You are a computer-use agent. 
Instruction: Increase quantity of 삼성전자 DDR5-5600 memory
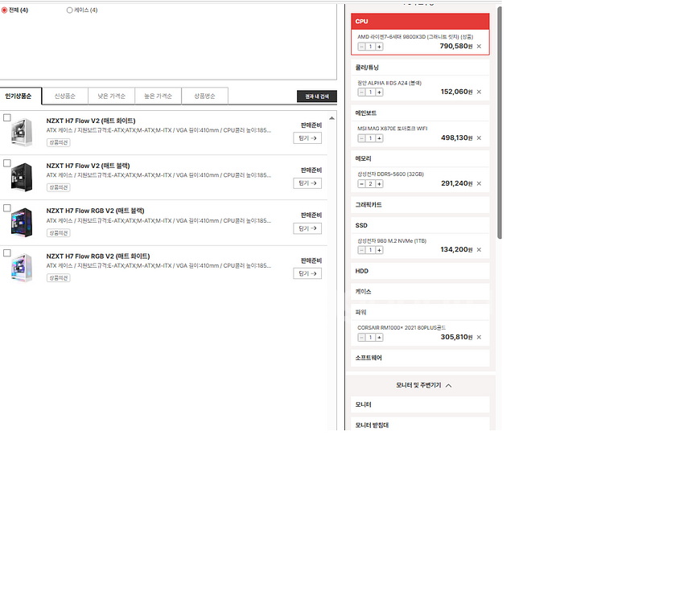(x=379, y=184)
